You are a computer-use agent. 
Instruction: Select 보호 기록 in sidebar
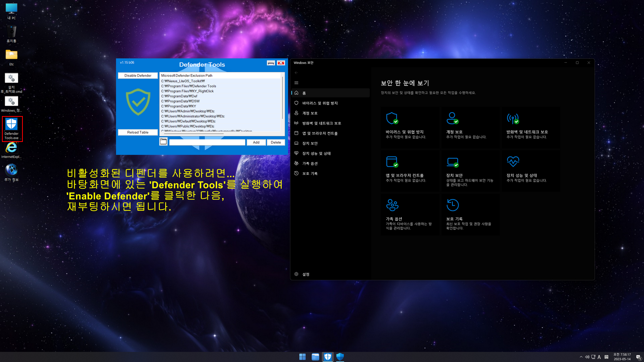pyautogui.click(x=331, y=174)
